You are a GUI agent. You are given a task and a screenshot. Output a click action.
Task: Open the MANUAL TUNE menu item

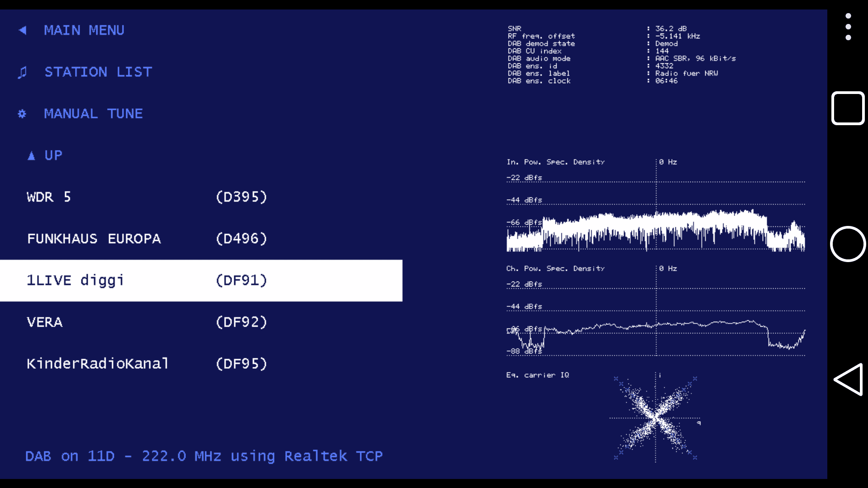tap(93, 113)
